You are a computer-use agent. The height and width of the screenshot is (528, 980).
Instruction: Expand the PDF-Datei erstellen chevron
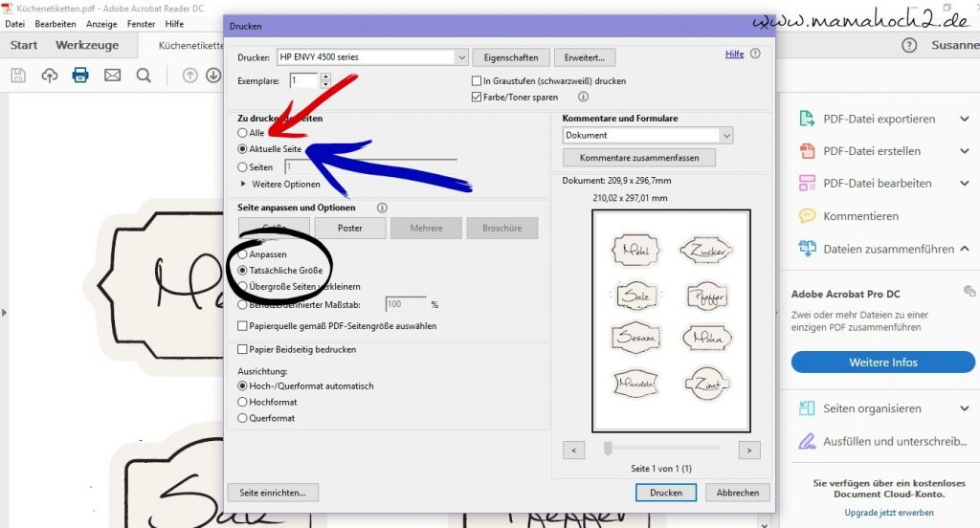965,150
